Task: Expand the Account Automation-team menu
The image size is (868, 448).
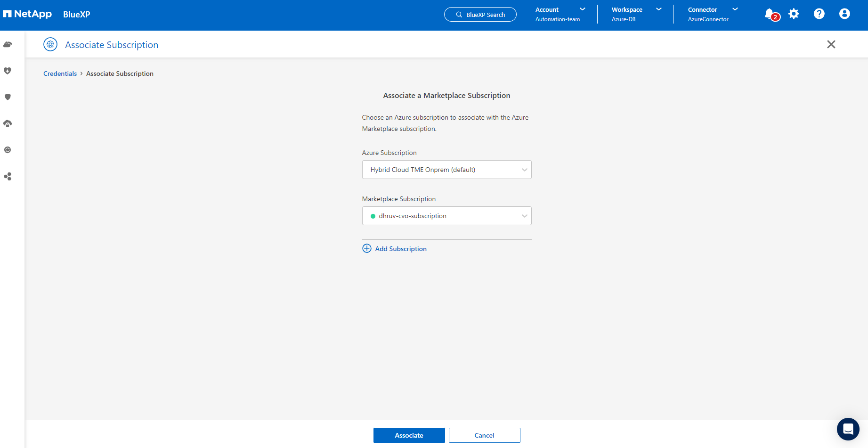Action: (560, 14)
